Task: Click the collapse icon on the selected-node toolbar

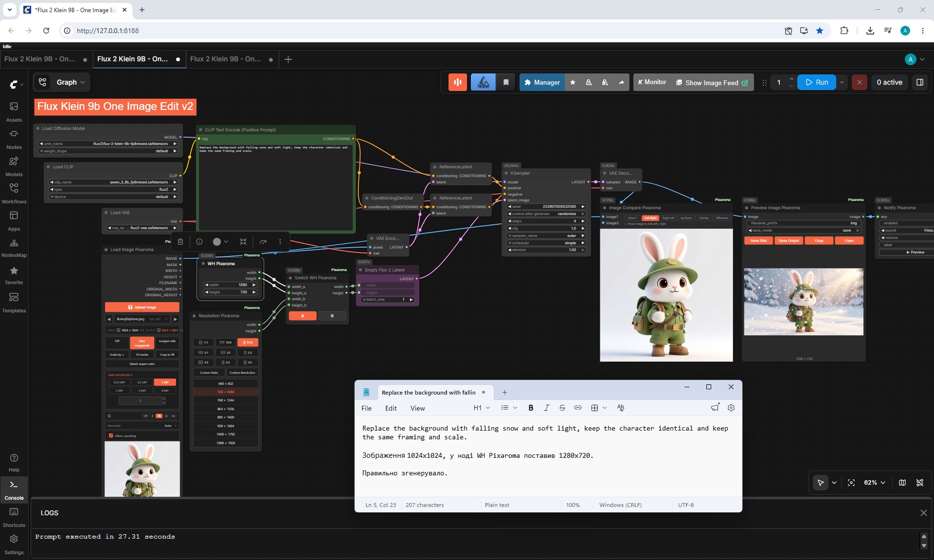Action: coord(243,241)
